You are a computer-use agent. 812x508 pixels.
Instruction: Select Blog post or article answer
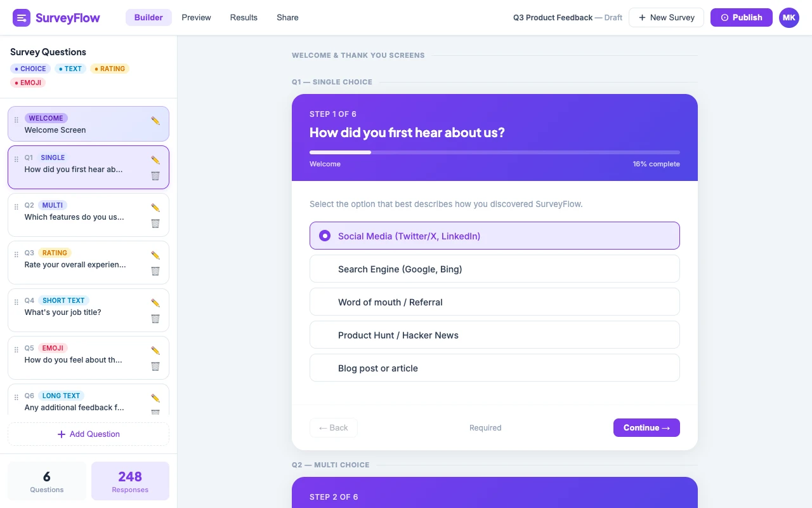click(495, 368)
